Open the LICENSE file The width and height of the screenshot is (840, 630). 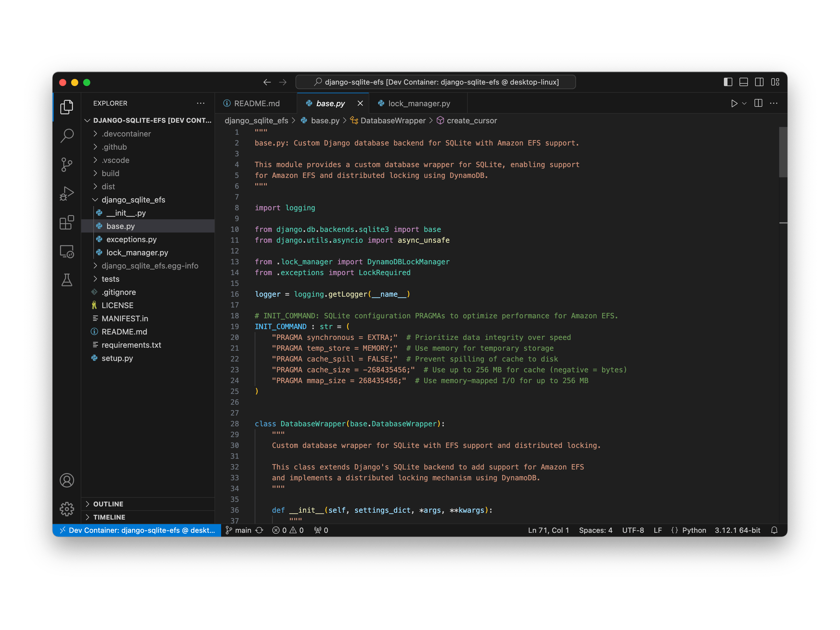pos(148,305)
